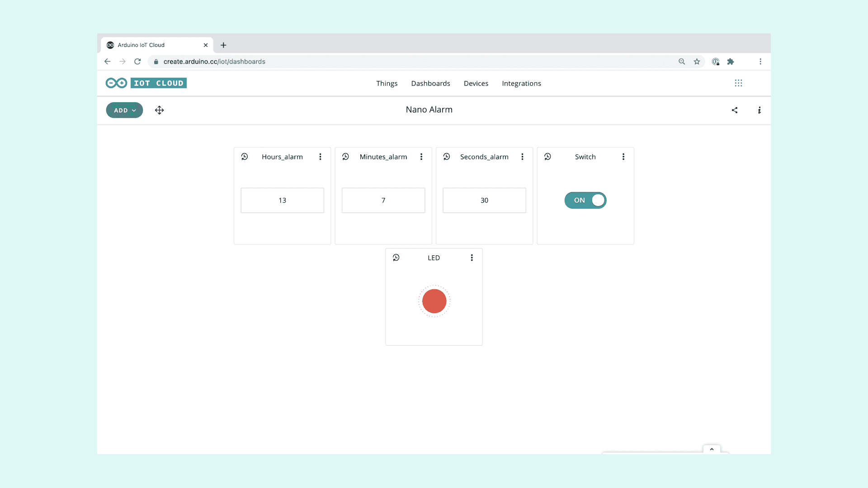Image resolution: width=868 pixels, height=488 pixels.
Task: Open the dashboard info icon
Action: [x=759, y=110]
